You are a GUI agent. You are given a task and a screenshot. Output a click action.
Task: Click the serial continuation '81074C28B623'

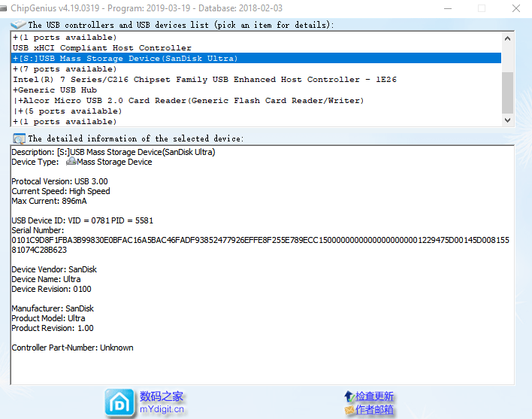click(39, 250)
